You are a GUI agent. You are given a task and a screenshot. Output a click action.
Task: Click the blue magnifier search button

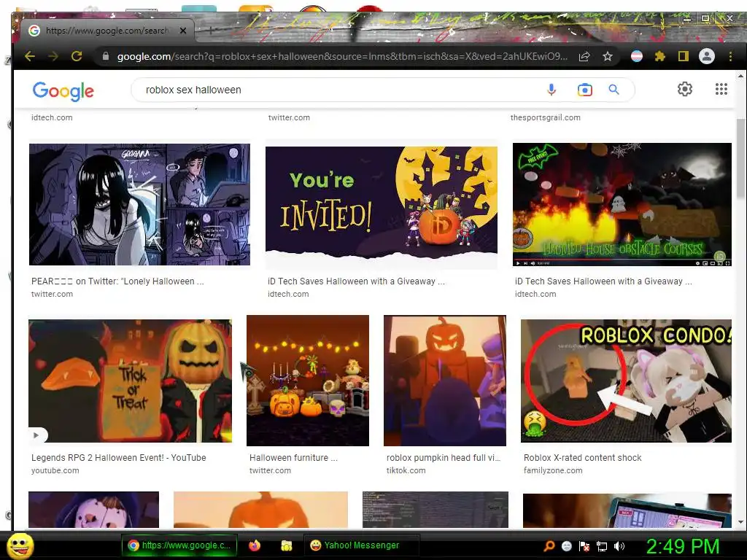click(x=614, y=90)
